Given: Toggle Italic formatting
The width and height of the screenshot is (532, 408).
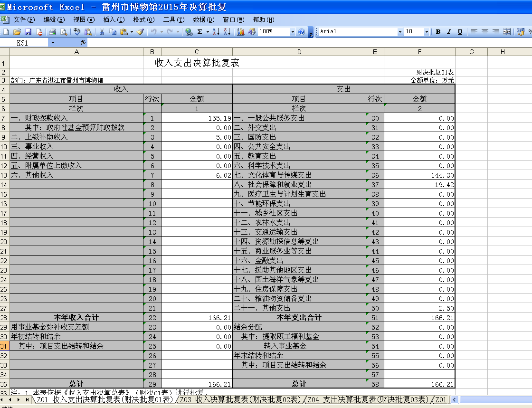Looking at the screenshot, I should point(449,32).
